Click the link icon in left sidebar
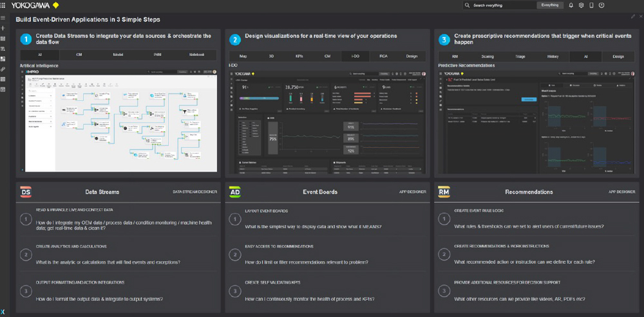 coord(3,69)
